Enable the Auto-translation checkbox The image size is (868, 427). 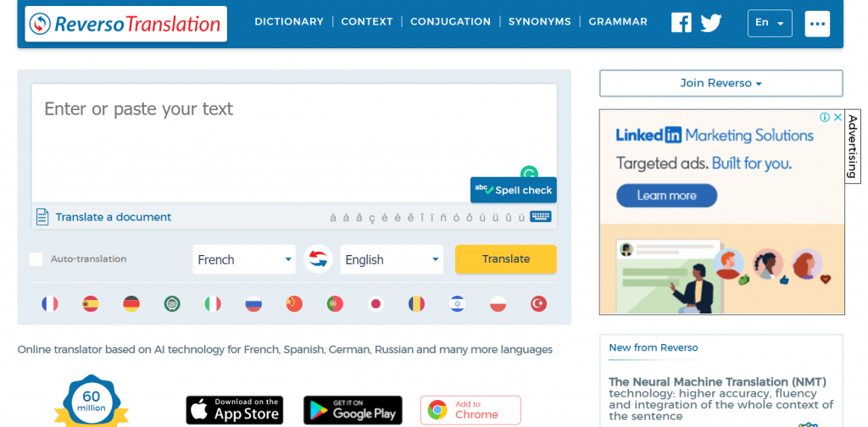pyautogui.click(x=36, y=259)
